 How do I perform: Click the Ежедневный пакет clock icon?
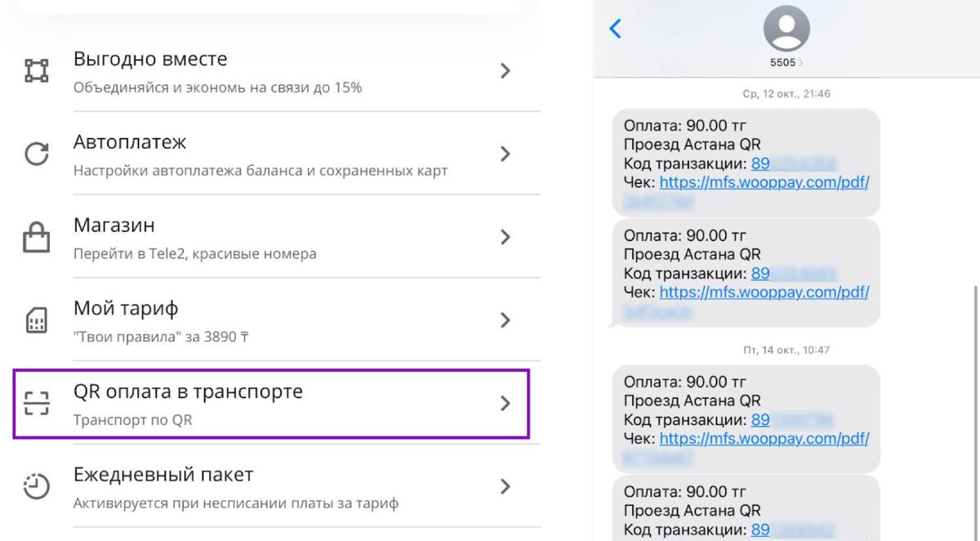(37, 487)
